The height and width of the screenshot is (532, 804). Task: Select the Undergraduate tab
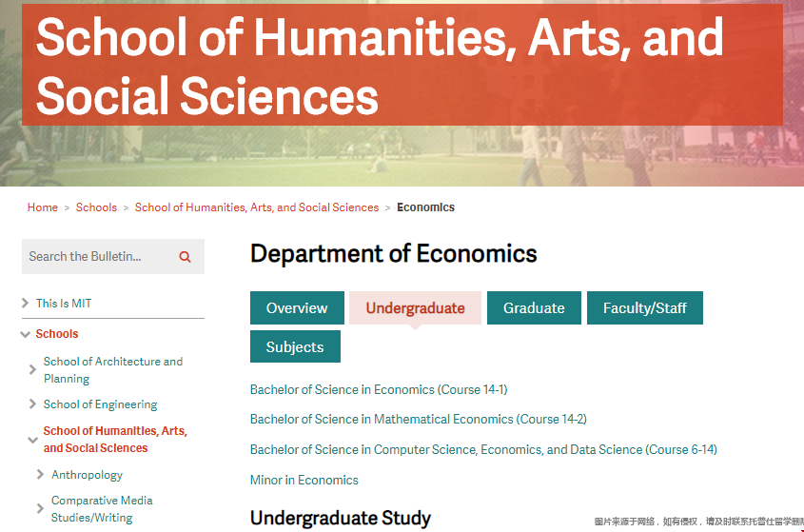coord(415,308)
